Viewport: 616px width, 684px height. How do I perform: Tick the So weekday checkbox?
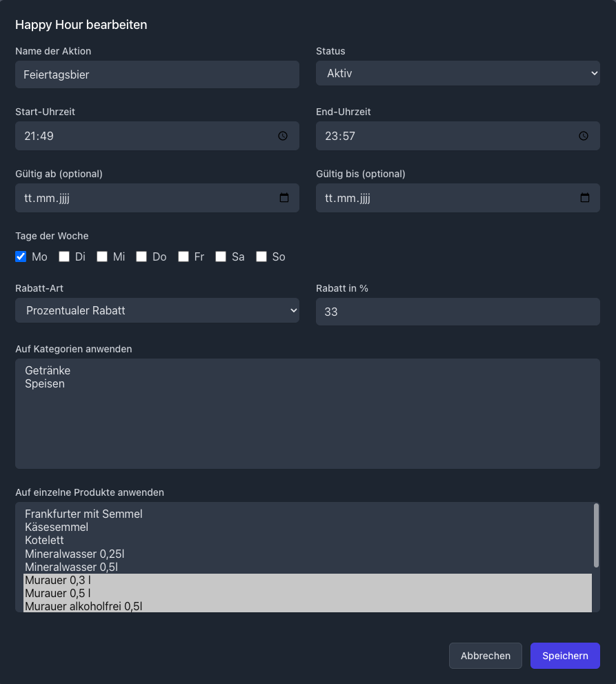point(261,256)
